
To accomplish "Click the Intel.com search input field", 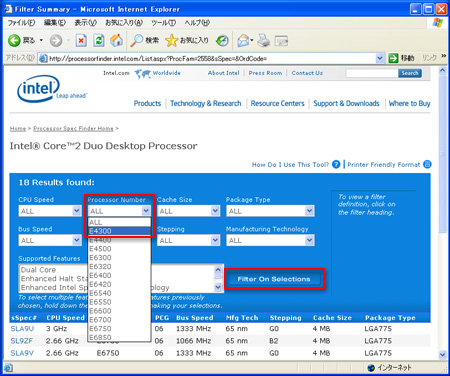I will pyautogui.click(x=372, y=73).
